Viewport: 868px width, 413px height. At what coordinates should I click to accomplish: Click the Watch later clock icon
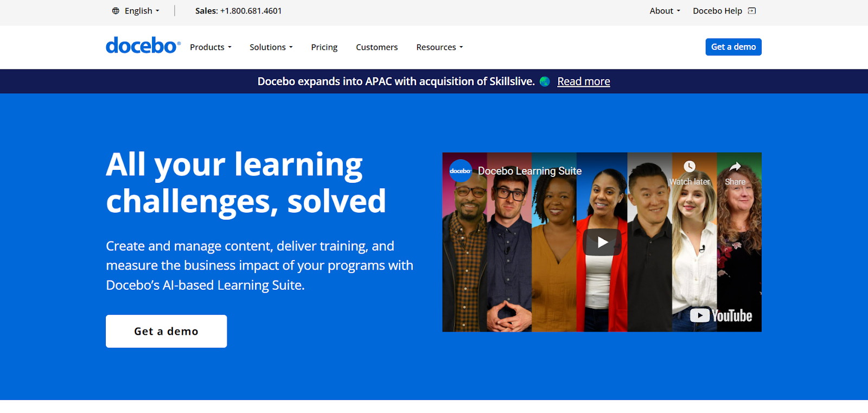pos(690,167)
